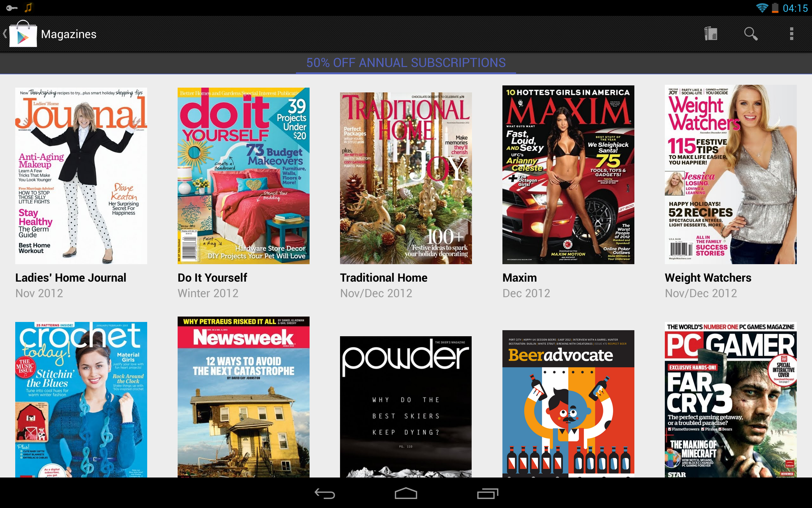Tap Nov/Dec 2012 under Weight Watchers
The width and height of the screenshot is (812, 508).
tap(701, 293)
